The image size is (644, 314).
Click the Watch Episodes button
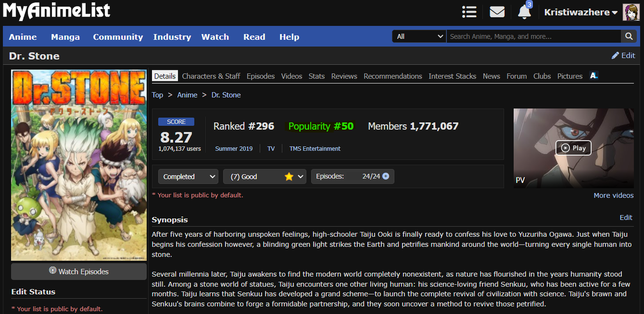(79, 271)
